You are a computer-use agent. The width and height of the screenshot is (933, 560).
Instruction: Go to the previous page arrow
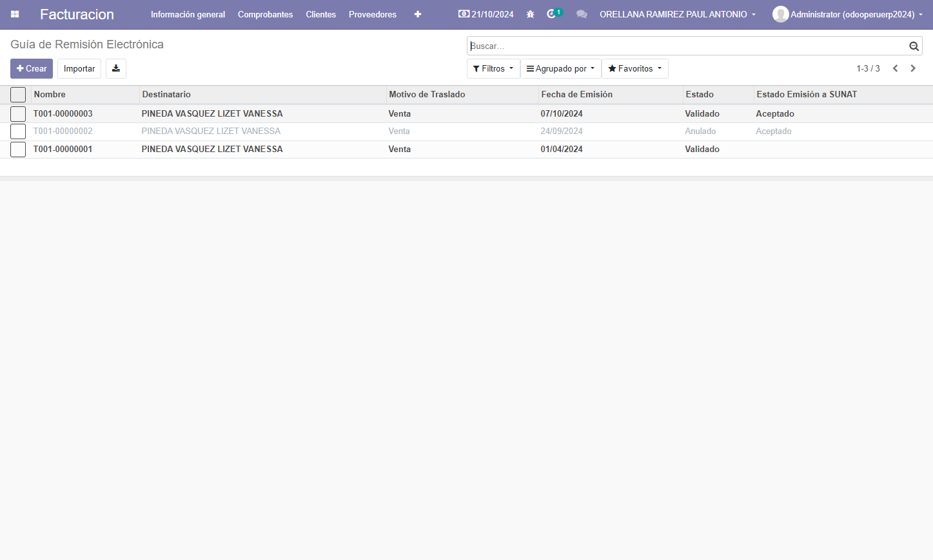coord(895,68)
